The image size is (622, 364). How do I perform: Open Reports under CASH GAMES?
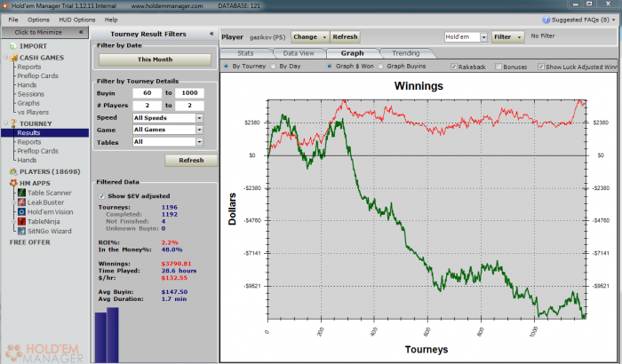pos(29,67)
